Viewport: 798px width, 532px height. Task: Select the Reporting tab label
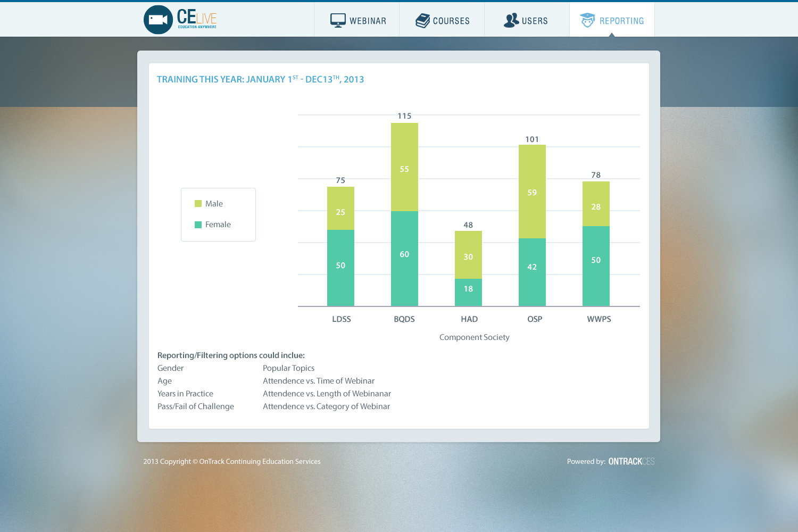pos(621,21)
